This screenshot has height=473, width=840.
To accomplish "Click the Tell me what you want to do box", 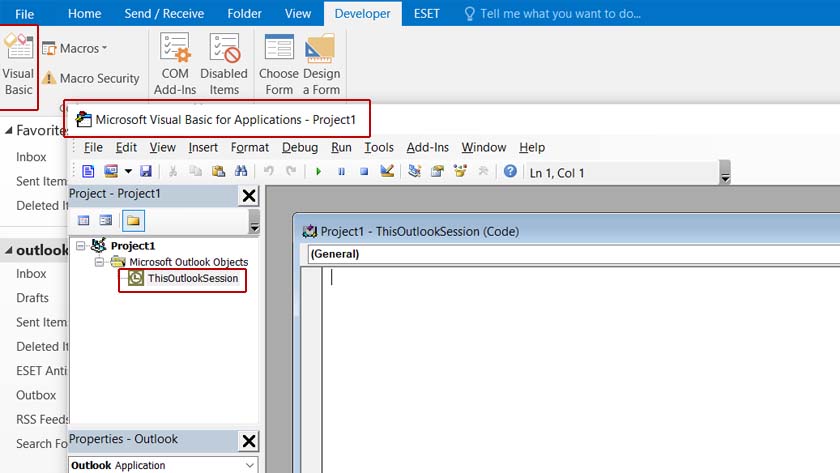I will point(552,13).
